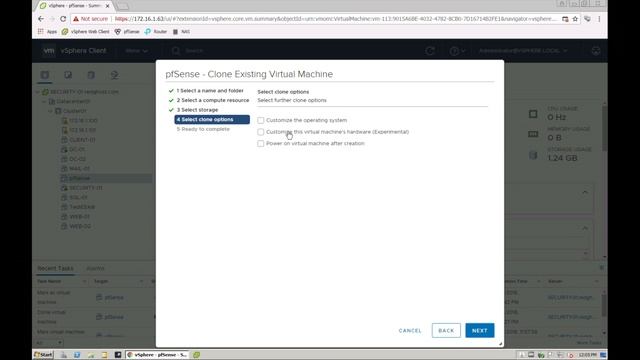
Task: Click the Windows Start button
Action: (43, 355)
